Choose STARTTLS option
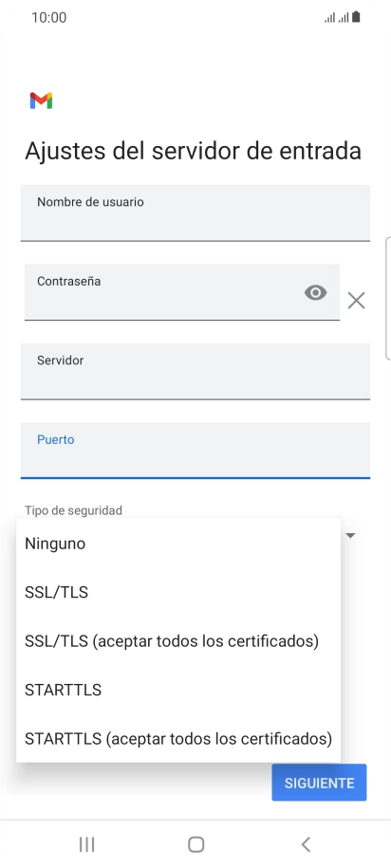 click(x=178, y=690)
